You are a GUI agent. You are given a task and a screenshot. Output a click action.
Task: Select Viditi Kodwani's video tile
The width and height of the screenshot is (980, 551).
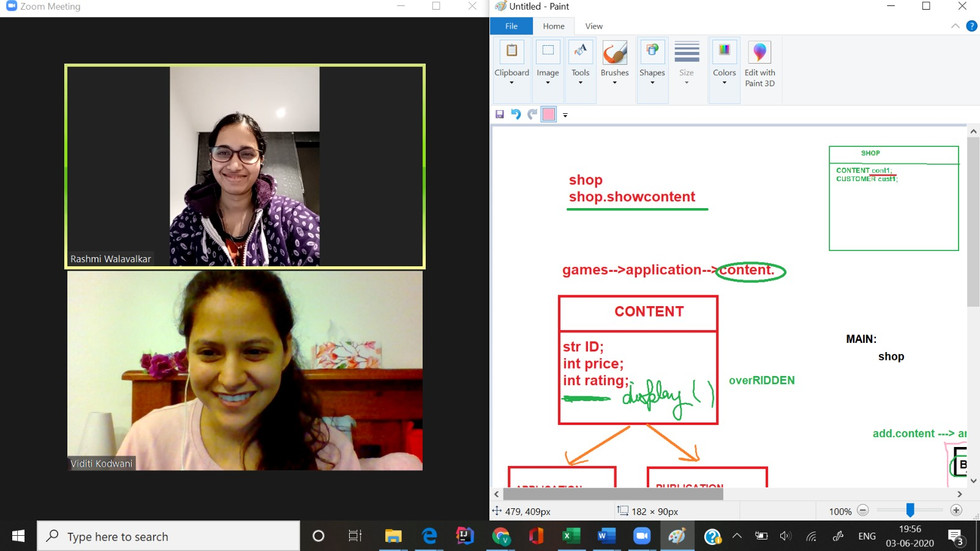tap(245, 370)
